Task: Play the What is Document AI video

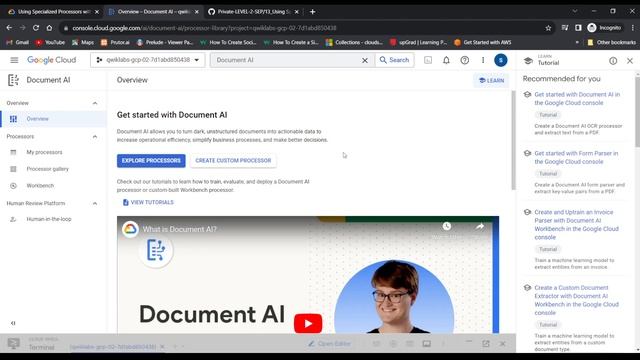Action: [308, 323]
